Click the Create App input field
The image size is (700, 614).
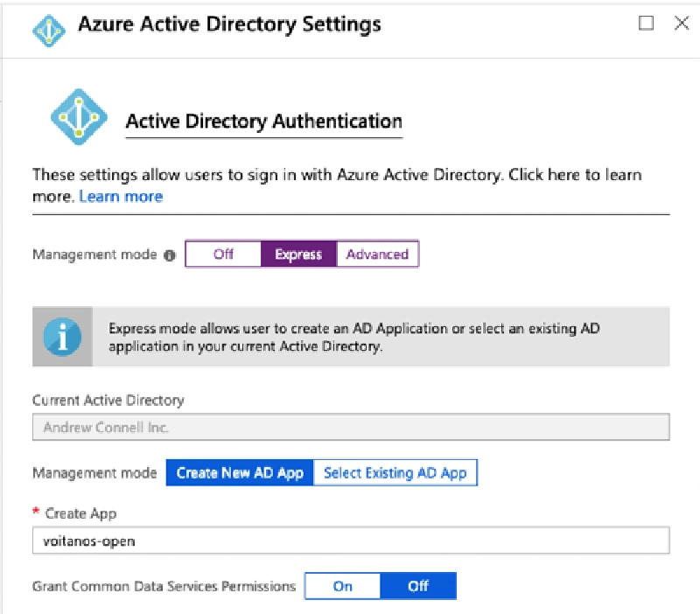[x=350, y=541]
